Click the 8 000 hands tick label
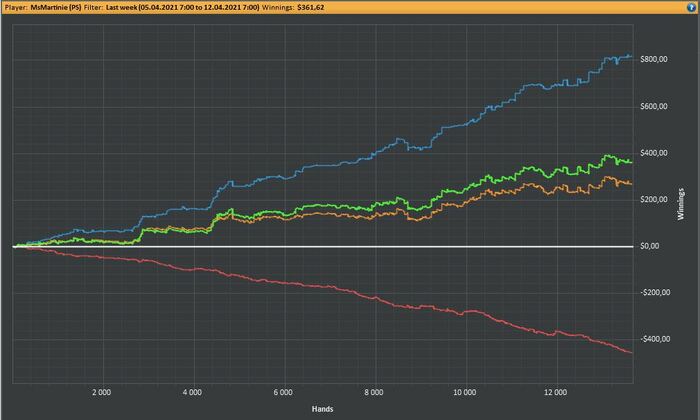Image resolution: width=700 pixels, height=420 pixels. [374, 392]
